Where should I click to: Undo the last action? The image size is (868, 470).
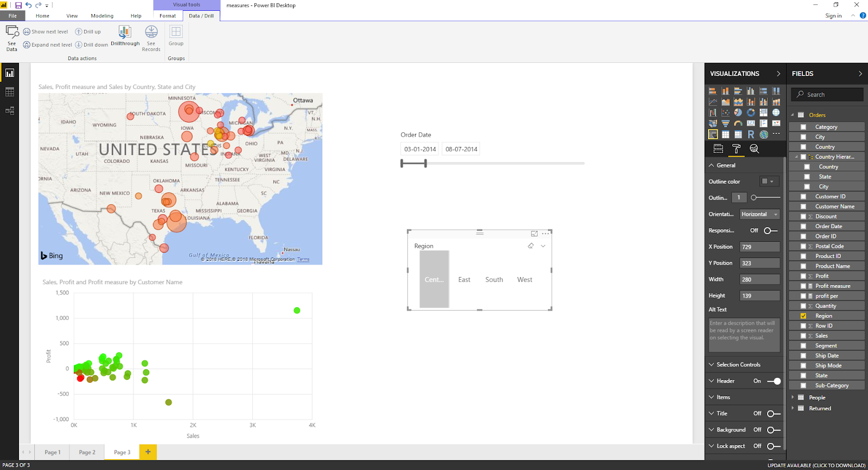[28, 5]
